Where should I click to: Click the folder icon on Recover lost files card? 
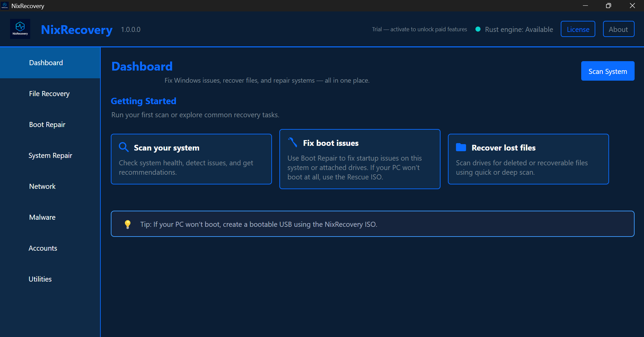tap(461, 147)
